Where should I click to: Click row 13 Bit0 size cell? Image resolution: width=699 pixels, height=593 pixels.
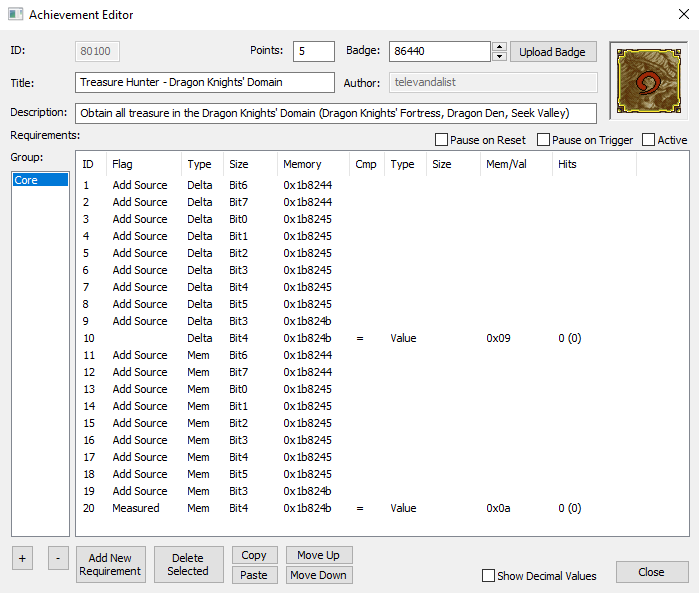(238, 389)
